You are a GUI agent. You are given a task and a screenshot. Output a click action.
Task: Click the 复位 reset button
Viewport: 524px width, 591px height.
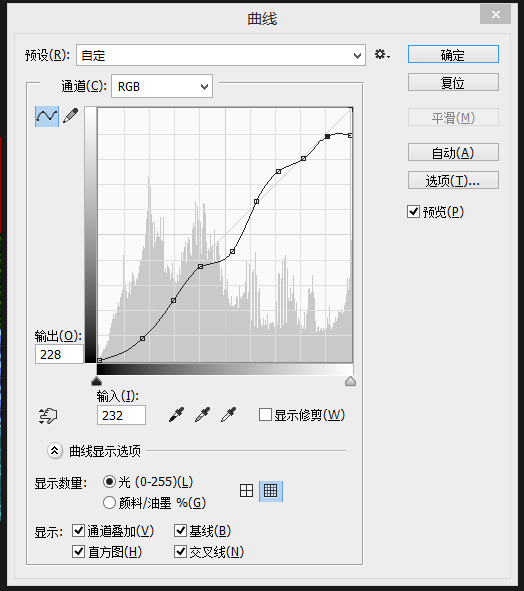coord(453,82)
